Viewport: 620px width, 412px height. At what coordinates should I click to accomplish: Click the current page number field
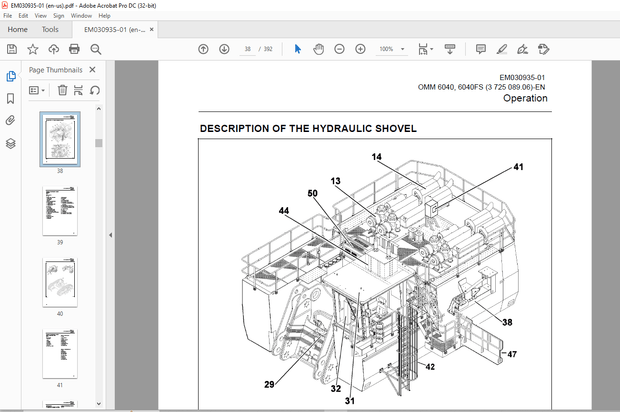click(248, 49)
